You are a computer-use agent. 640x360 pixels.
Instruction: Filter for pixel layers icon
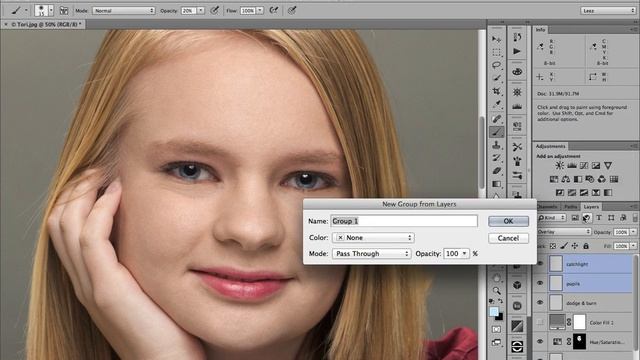(x=575, y=218)
